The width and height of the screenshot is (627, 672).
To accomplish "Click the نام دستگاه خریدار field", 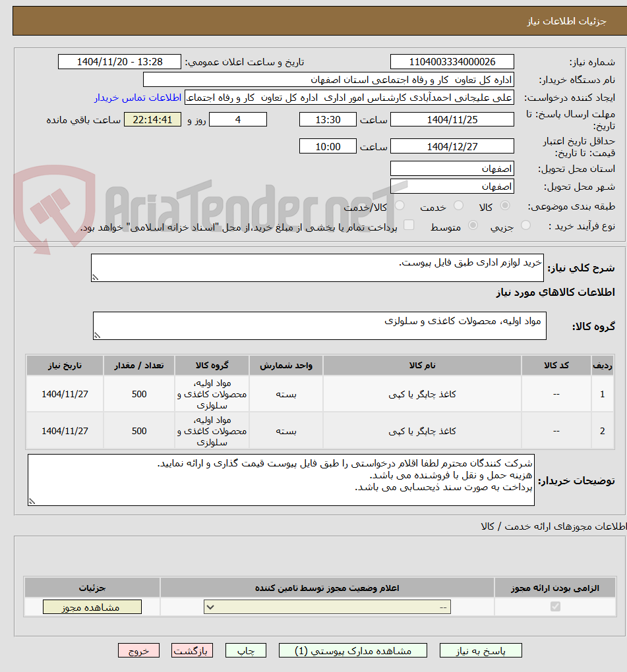I will tap(328, 80).
